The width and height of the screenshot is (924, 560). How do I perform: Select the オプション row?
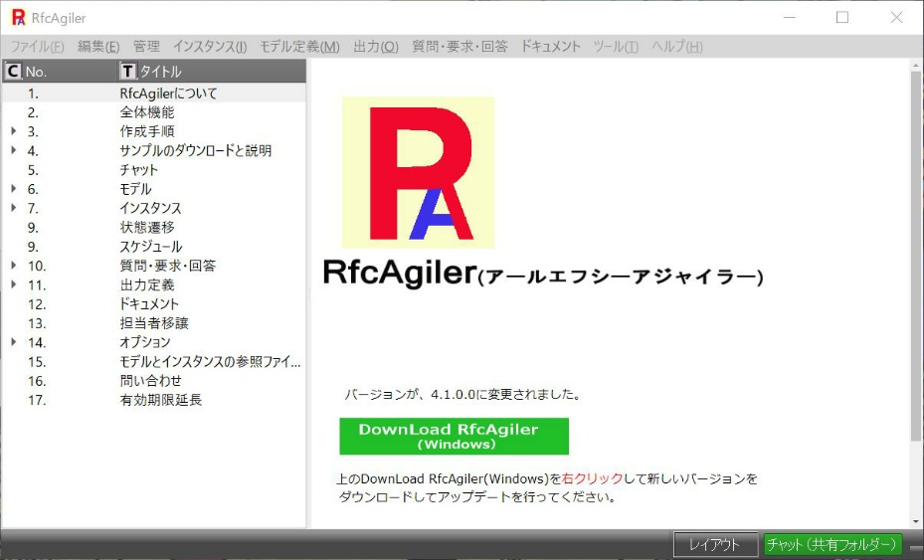pos(154,342)
